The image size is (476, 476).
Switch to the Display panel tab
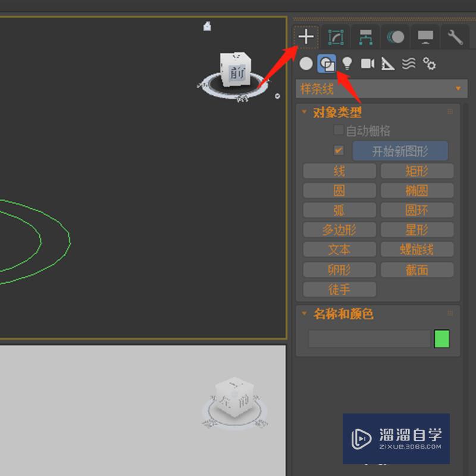point(425,37)
